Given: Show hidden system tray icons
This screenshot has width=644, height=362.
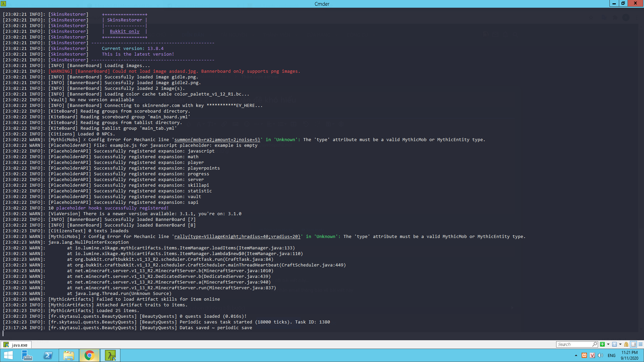Looking at the screenshot, I should [x=576, y=355].
